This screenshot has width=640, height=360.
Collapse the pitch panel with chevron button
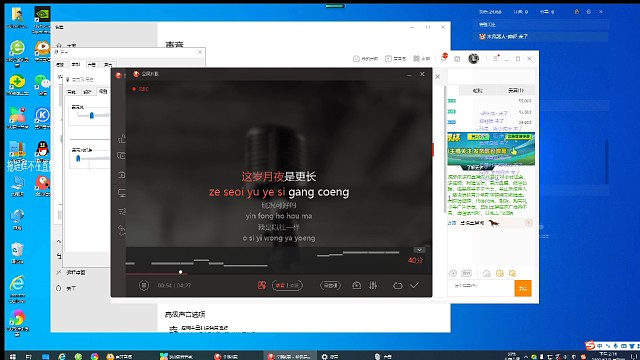(x=419, y=250)
